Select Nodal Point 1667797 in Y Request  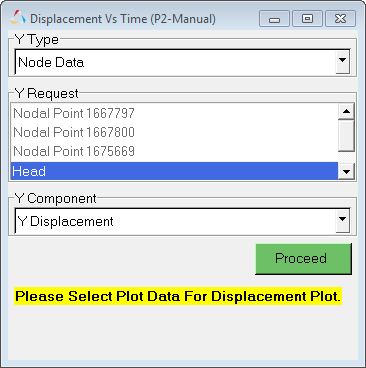pyautogui.click(x=174, y=113)
